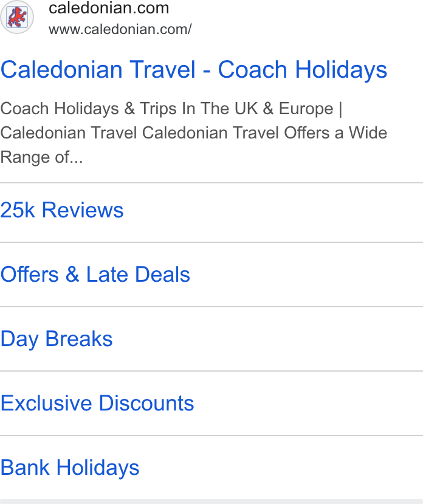423x504 pixels.
Task: Click 'Trips In The UK & Europe' snippet line
Action: [x=236, y=109]
